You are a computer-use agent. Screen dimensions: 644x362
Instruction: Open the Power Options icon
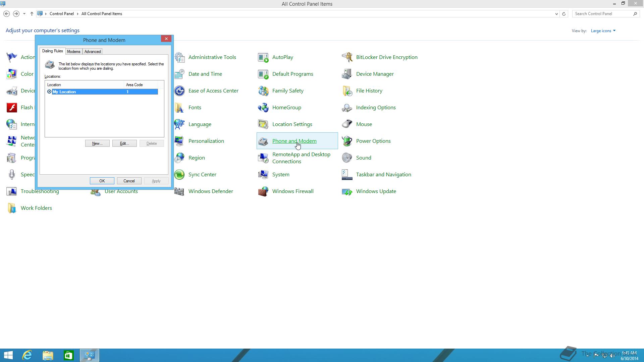point(347,141)
